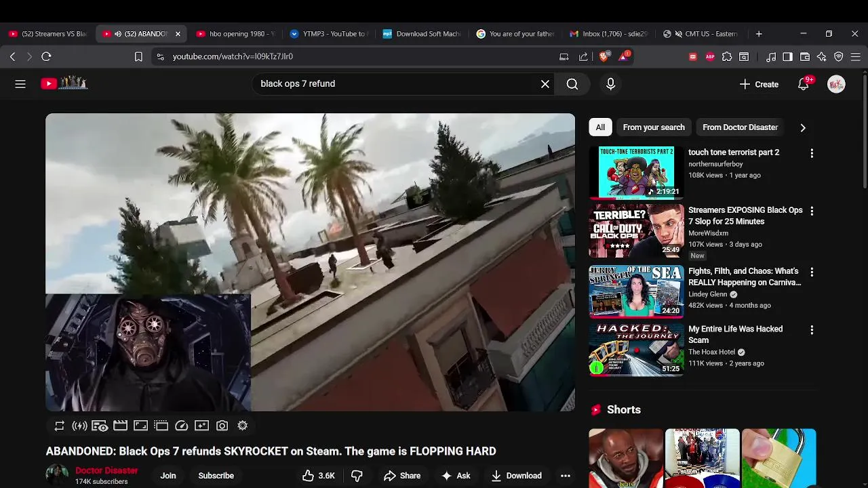Dislike the video with thumbs down
This screenshot has width=868, height=488.
[x=357, y=476]
